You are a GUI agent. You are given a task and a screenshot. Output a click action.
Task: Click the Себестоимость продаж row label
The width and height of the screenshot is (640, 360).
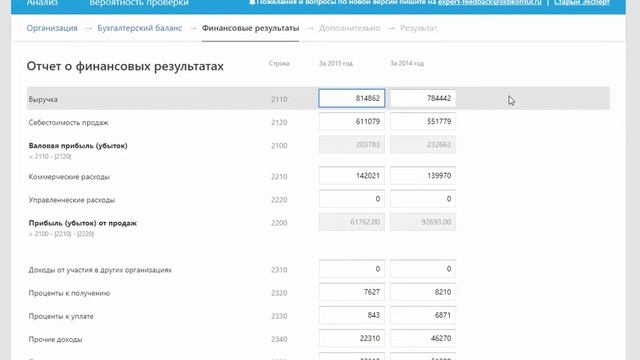pyautogui.click(x=68, y=122)
